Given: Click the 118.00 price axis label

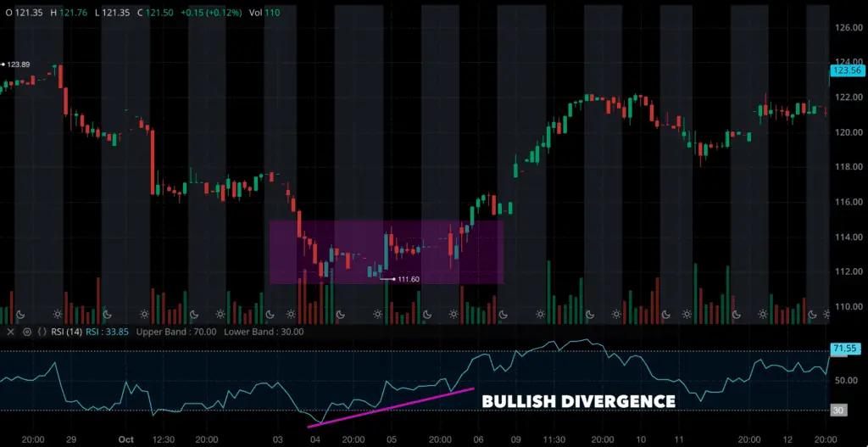Looking at the screenshot, I should coord(849,167).
